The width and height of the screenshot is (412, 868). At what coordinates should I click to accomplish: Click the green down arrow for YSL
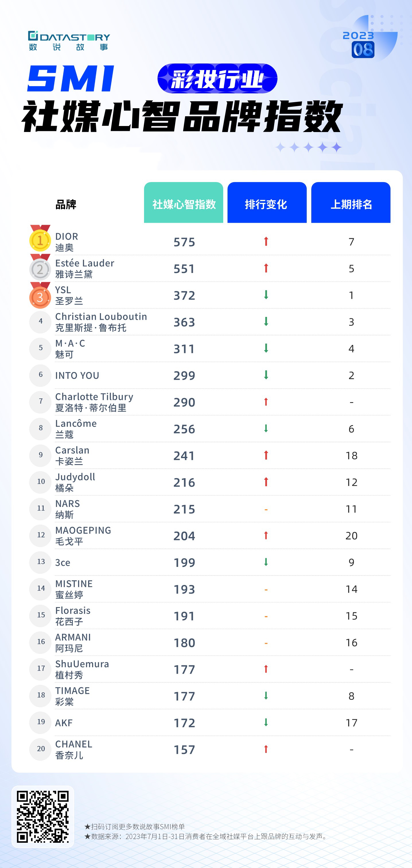tap(266, 295)
